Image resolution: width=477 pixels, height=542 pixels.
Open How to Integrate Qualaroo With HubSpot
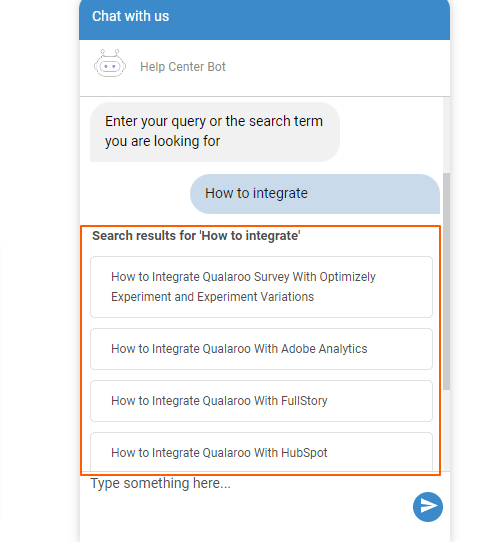tap(261, 452)
